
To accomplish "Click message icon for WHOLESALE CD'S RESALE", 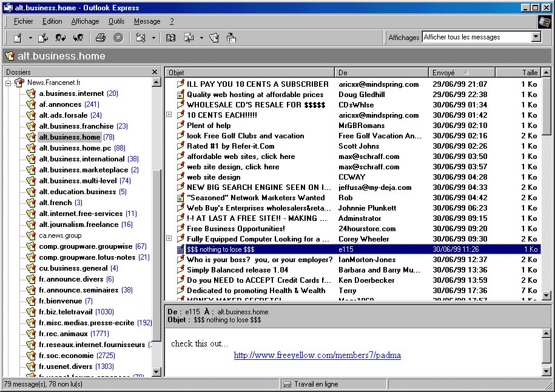I will pyautogui.click(x=181, y=104).
